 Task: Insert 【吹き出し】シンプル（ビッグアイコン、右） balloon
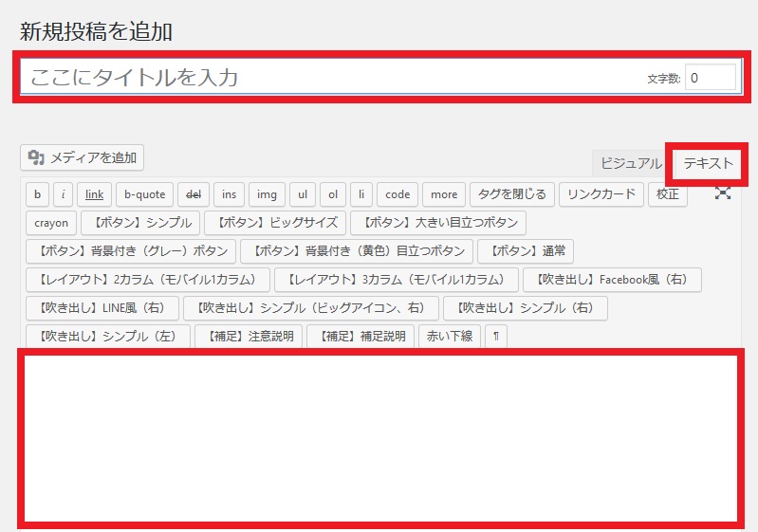pyautogui.click(x=311, y=308)
